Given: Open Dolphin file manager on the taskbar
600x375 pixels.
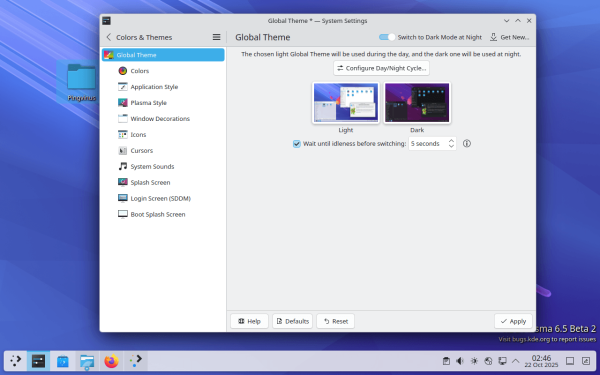Looking at the screenshot, I should [87, 361].
